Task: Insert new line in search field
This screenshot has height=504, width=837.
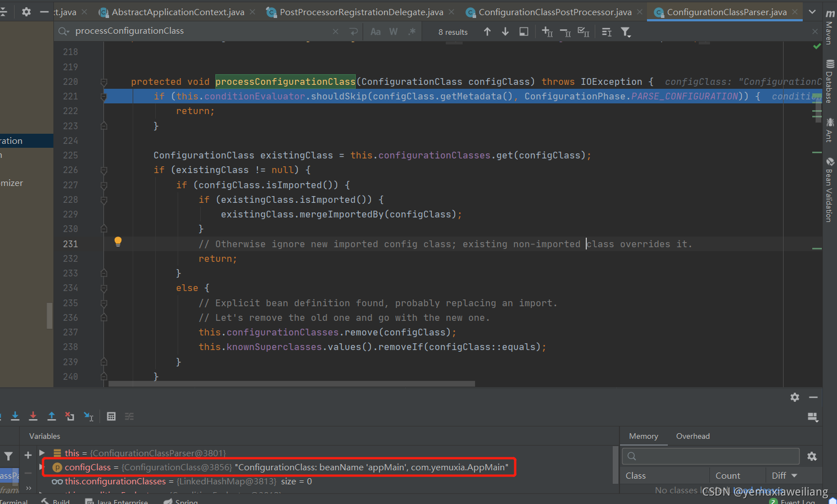Action: click(353, 31)
